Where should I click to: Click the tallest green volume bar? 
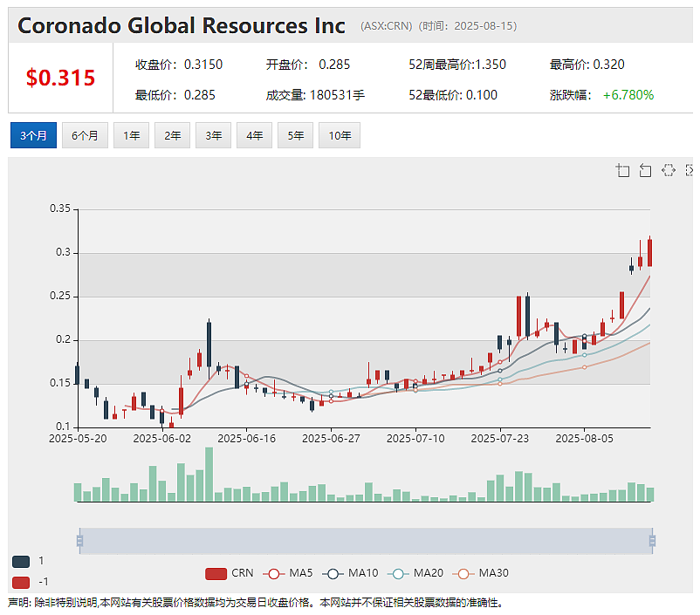(x=209, y=474)
